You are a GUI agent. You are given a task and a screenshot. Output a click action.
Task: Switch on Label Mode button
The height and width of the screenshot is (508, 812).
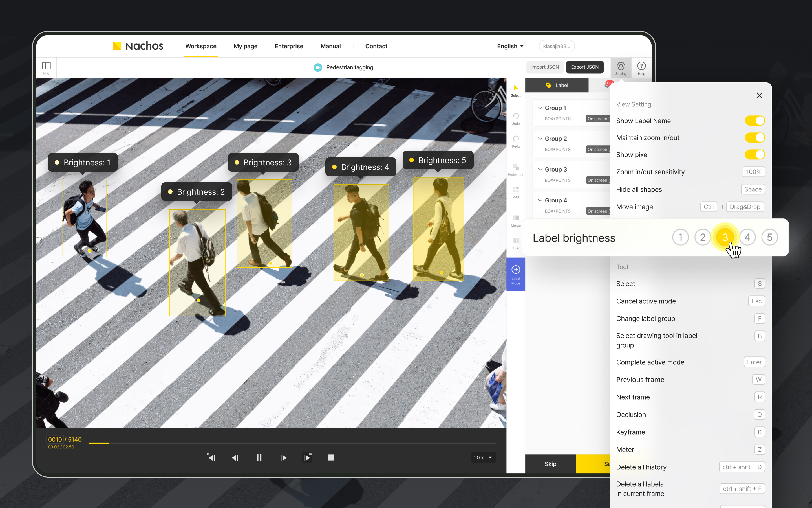tap(516, 274)
